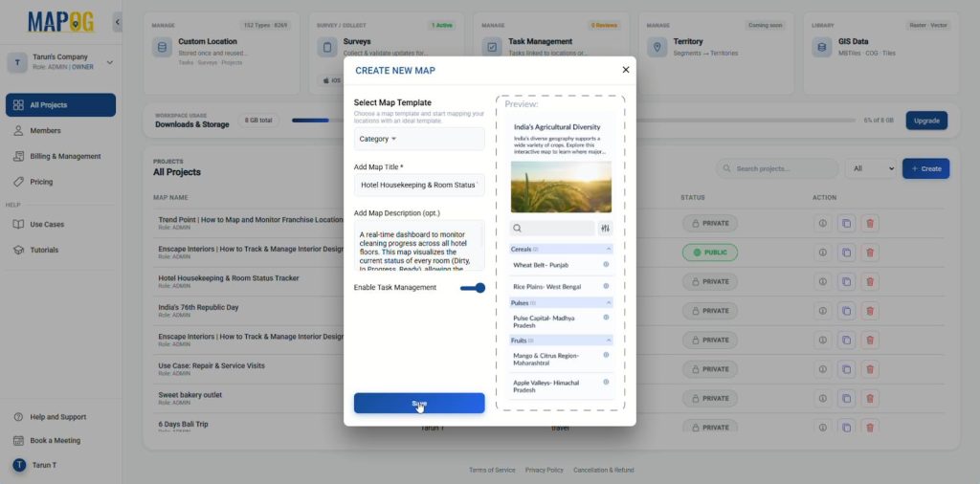Screen dimensions: 980x484
Task: Open Billing & Management in the sidebar
Action: pos(64,156)
